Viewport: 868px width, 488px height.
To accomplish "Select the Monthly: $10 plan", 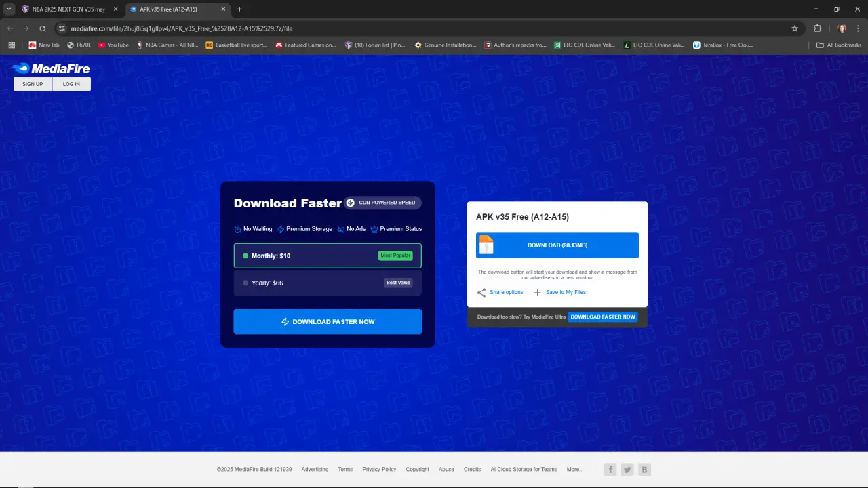I will 328,256.
